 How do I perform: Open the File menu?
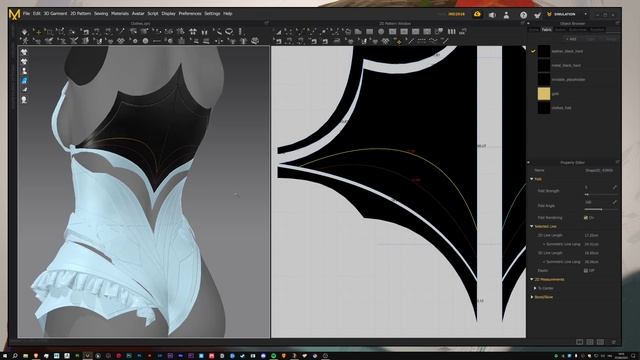26,13
